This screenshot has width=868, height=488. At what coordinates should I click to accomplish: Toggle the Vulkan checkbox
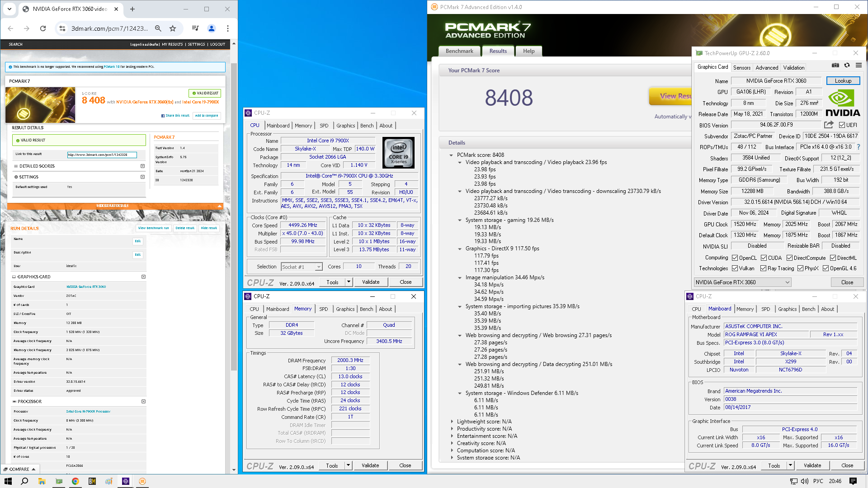point(735,268)
